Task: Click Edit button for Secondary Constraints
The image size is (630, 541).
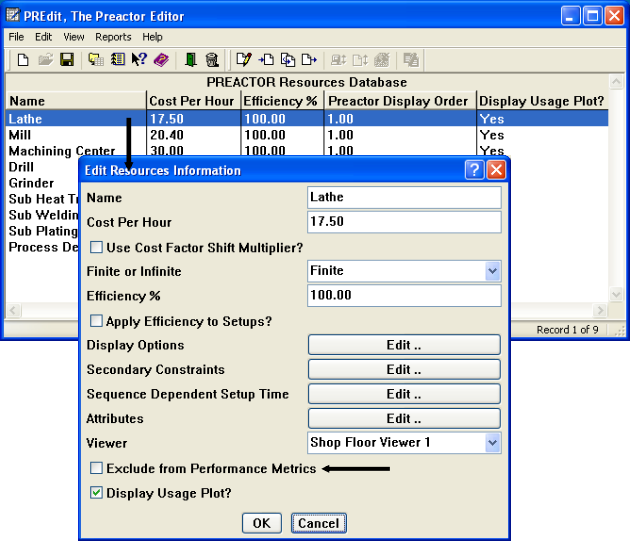Action: tap(404, 369)
